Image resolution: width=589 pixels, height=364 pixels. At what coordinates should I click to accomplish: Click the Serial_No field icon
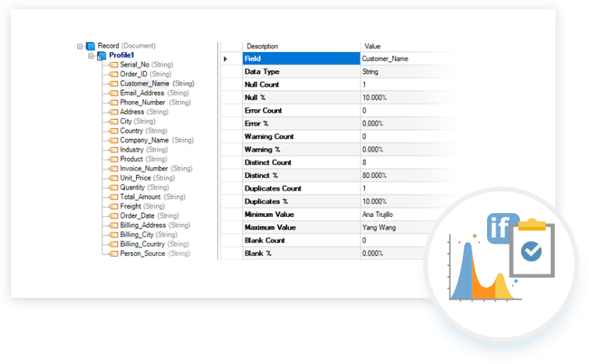(x=113, y=65)
